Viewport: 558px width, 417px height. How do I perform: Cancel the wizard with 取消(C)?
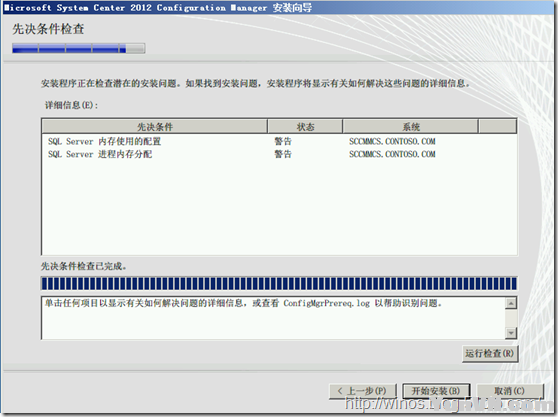pyautogui.click(x=510, y=391)
